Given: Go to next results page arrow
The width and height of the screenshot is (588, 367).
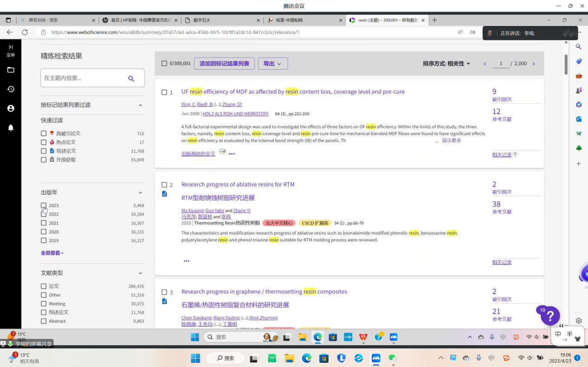Looking at the screenshot, I should tap(533, 64).
